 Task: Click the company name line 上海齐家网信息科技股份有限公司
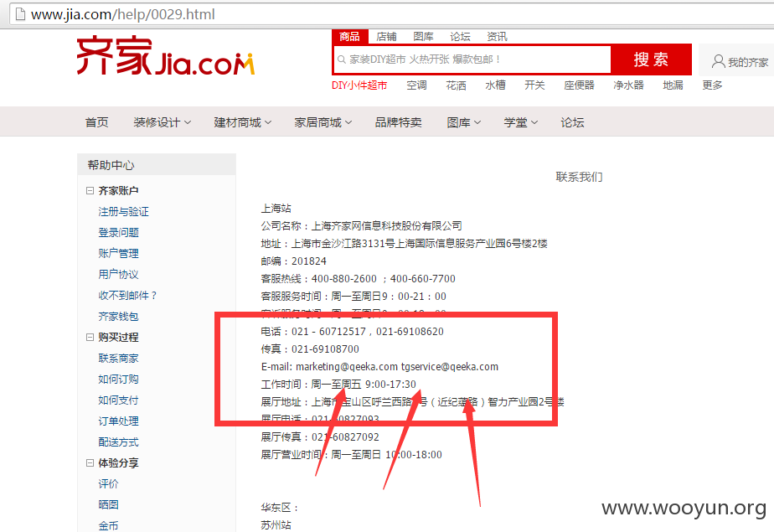pyautogui.click(x=361, y=226)
